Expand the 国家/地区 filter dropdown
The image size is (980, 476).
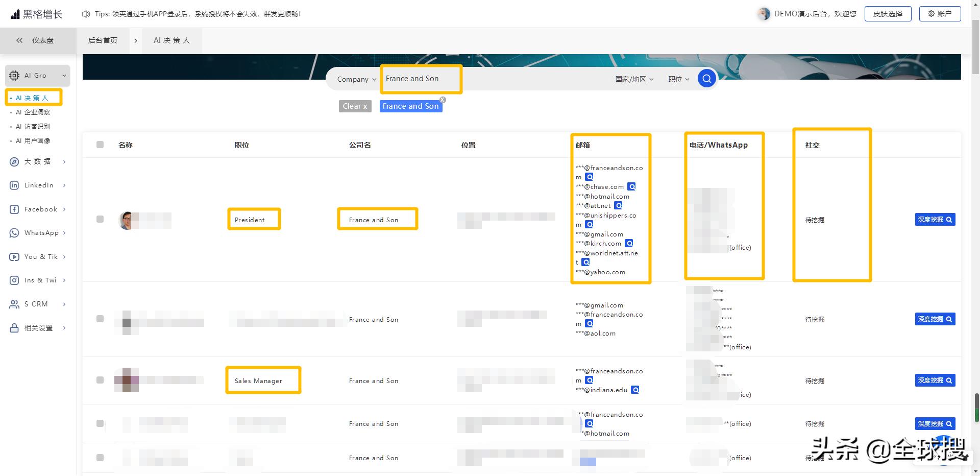click(x=634, y=79)
